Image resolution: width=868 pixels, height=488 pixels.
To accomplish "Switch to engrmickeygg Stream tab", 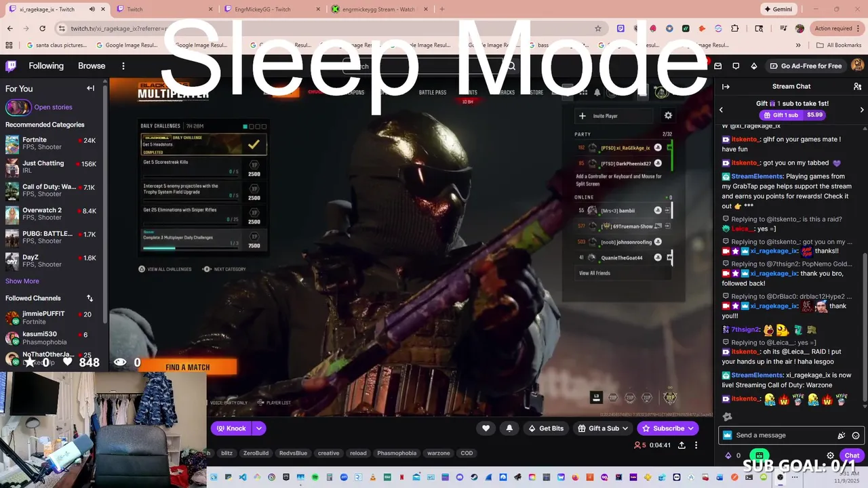I will pos(379,9).
